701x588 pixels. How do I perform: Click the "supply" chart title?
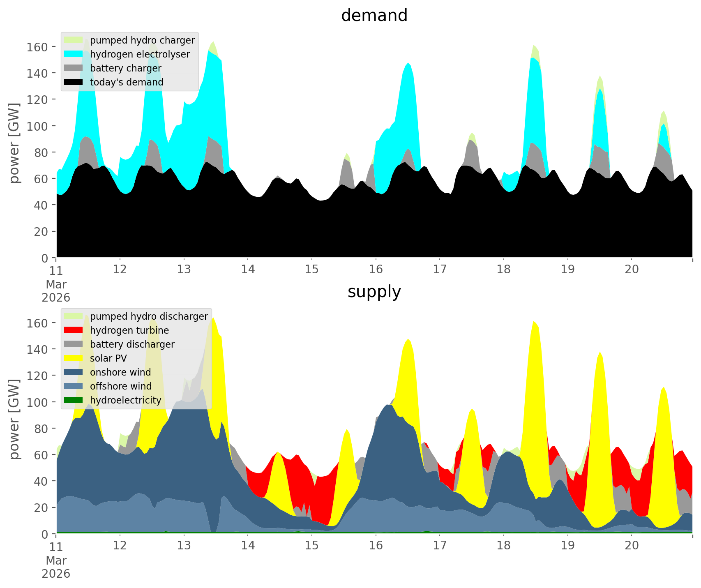click(x=374, y=292)
